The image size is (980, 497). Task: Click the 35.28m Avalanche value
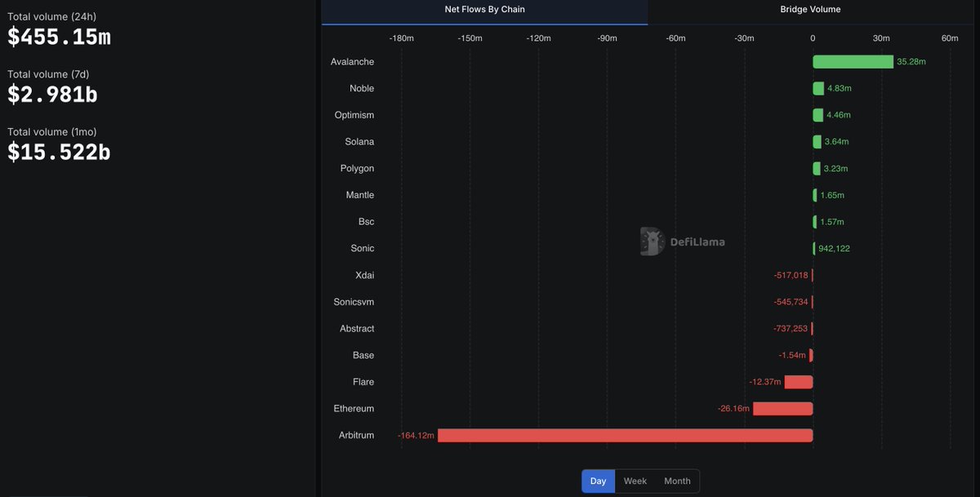tap(911, 62)
